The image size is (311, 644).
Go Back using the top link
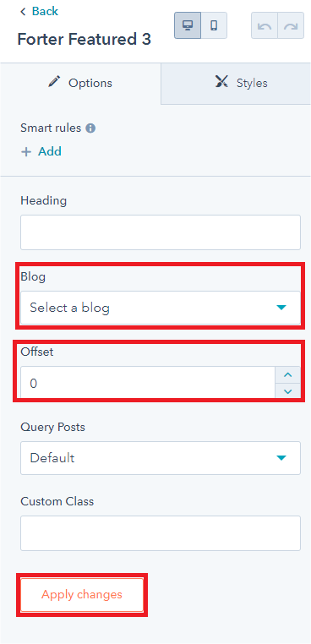click(x=40, y=12)
